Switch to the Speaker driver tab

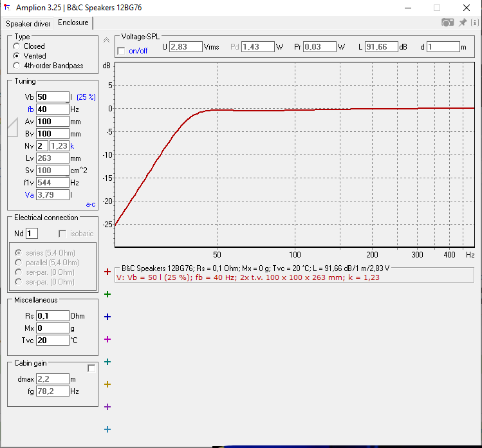pos(28,24)
